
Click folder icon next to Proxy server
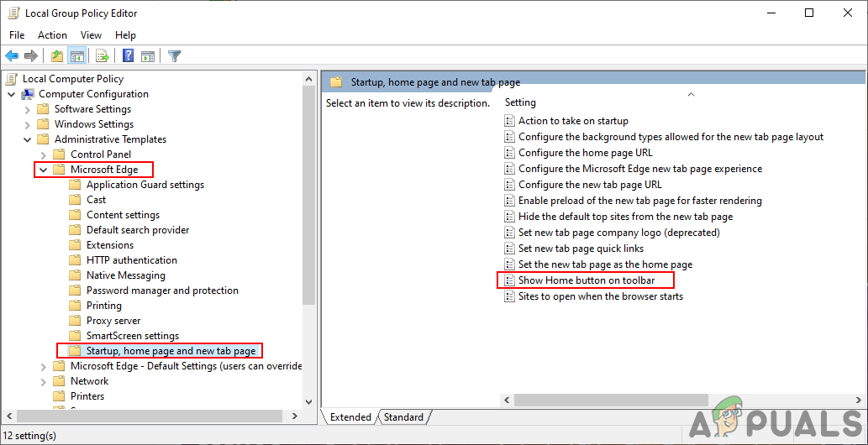tap(75, 321)
